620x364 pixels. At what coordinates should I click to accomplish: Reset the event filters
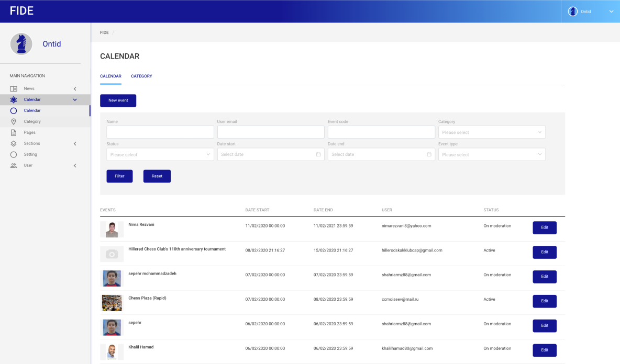(157, 176)
